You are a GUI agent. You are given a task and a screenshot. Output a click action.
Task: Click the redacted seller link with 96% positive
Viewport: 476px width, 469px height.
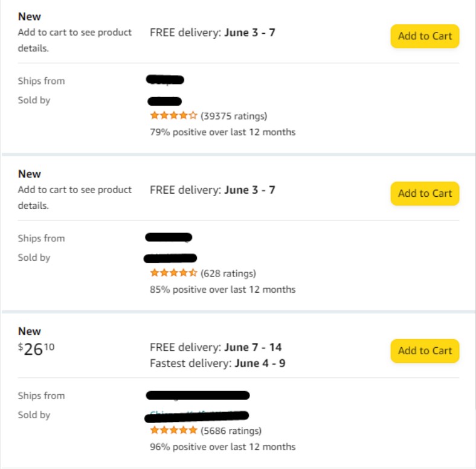click(x=197, y=416)
